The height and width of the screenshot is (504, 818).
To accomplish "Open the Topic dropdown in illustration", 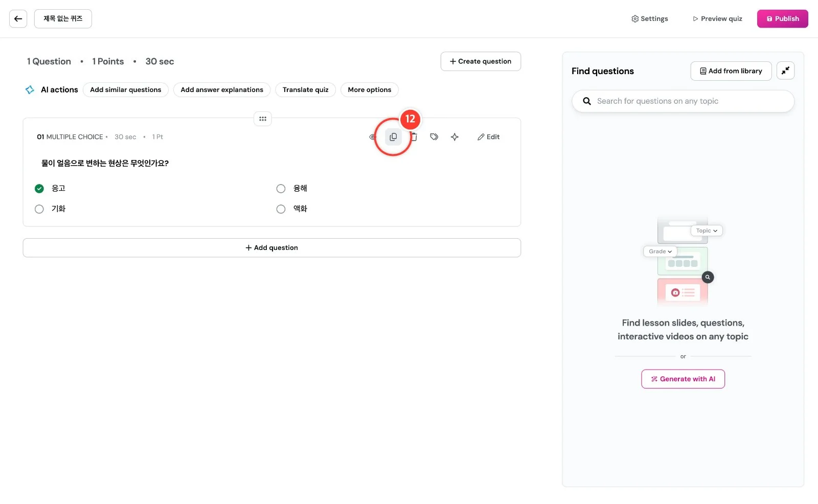I will point(707,231).
